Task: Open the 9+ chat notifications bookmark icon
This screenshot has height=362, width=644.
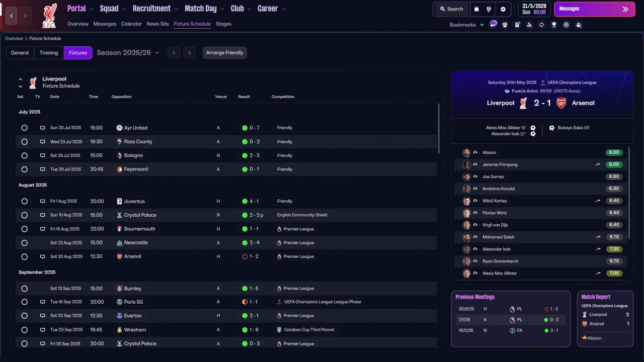Action: coord(494,24)
